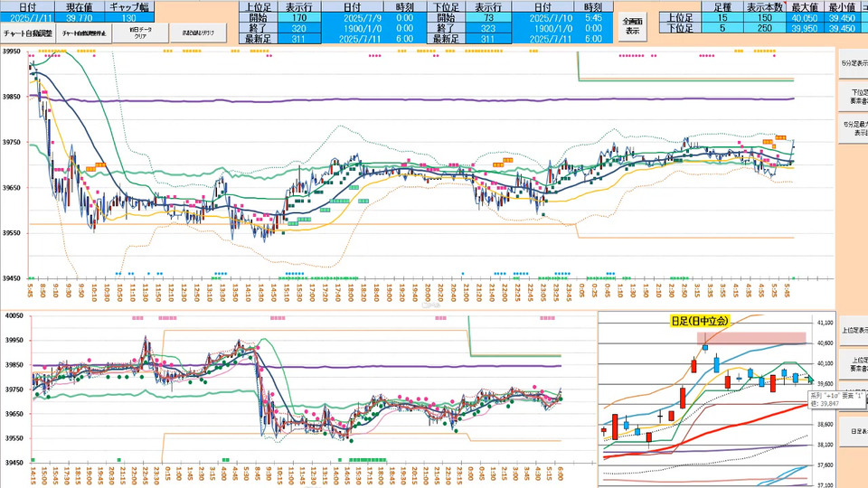Click the 5分足表示 button on the right edge
The width and height of the screenshot is (868, 488).
854,64
